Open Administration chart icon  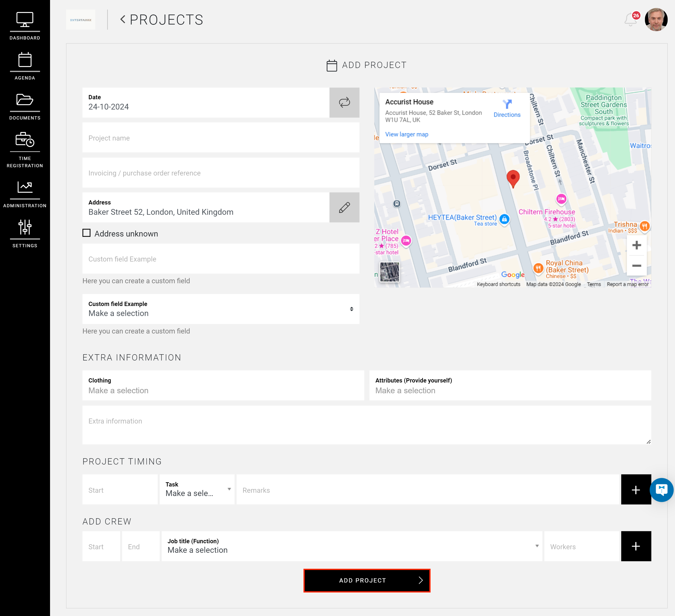point(25,187)
